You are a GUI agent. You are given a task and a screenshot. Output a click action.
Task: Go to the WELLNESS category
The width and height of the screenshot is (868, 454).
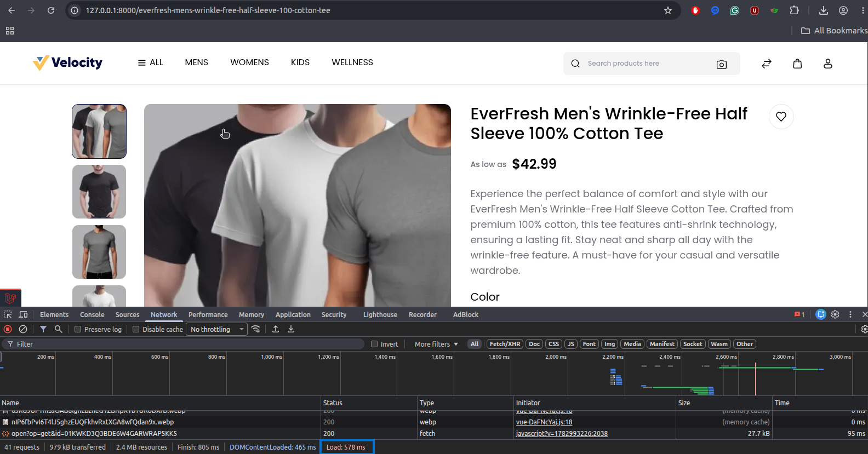click(x=352, y=62)
